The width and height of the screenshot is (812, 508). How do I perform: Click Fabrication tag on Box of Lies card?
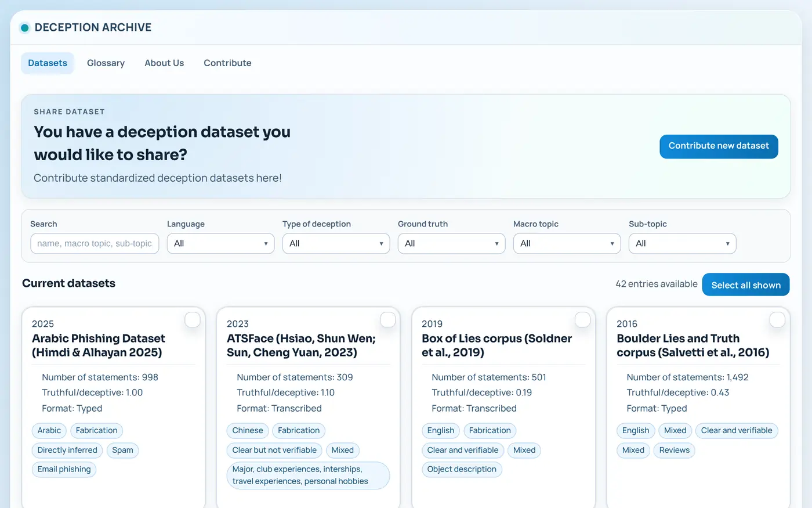[490, 431]
